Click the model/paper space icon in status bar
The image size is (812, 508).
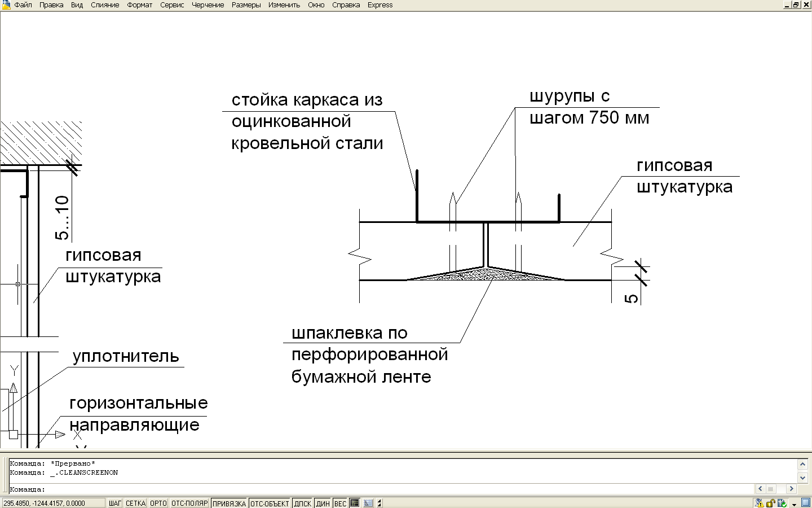354,503
